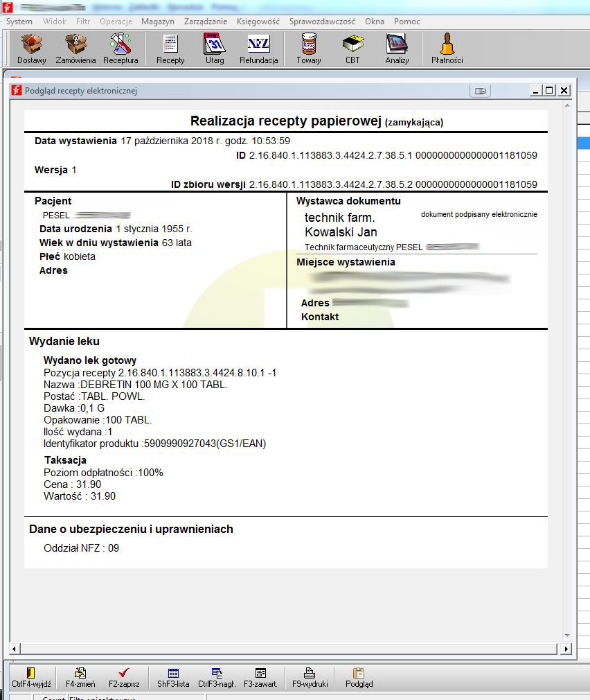This screenshot has height=700, width=590.
Task: Click the horizontal scrollbar right arrow
Action: pos(566,649)
